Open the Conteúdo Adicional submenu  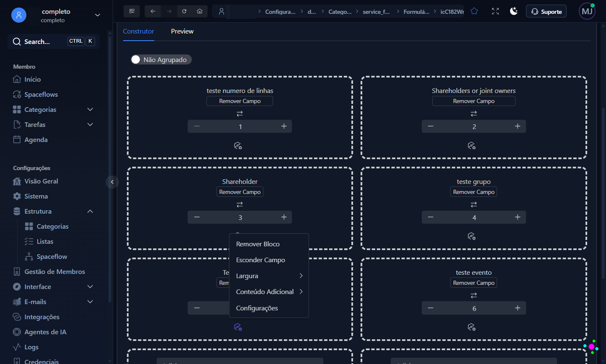pyautogui.click(x=269, y=292)
